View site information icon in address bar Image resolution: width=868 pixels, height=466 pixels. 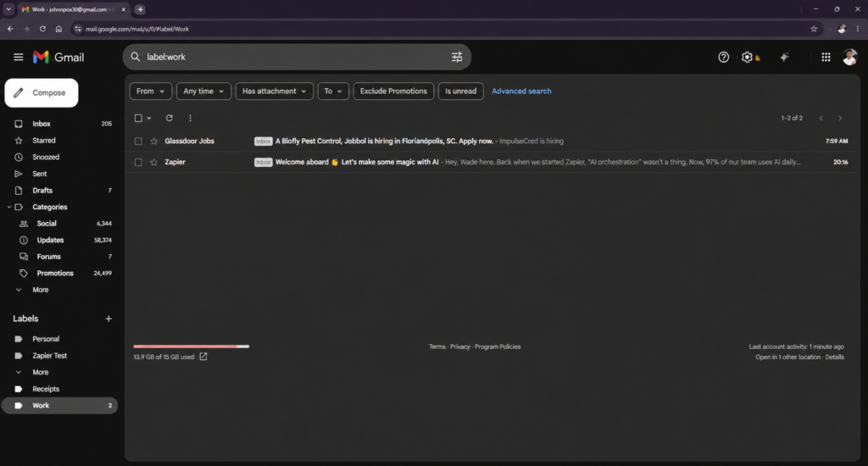(78, 29)
